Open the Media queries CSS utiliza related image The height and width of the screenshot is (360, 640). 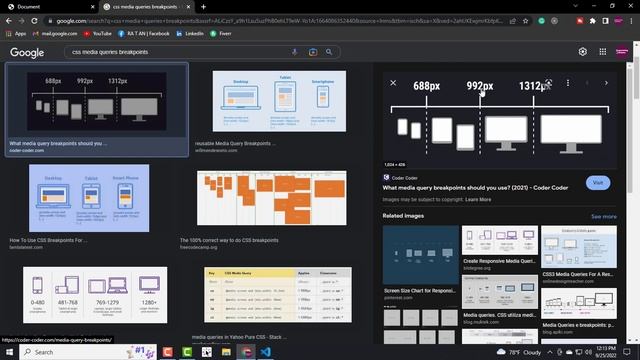pos(500,292)
